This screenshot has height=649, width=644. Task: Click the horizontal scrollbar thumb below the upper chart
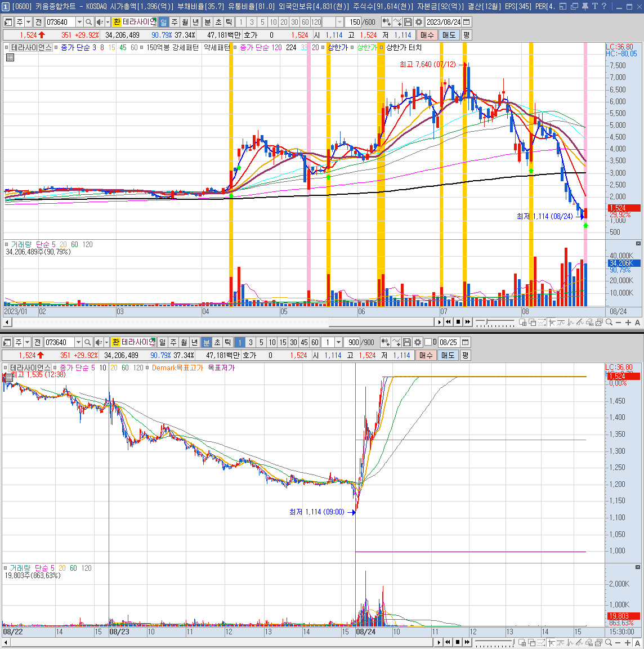pos(381,322)
